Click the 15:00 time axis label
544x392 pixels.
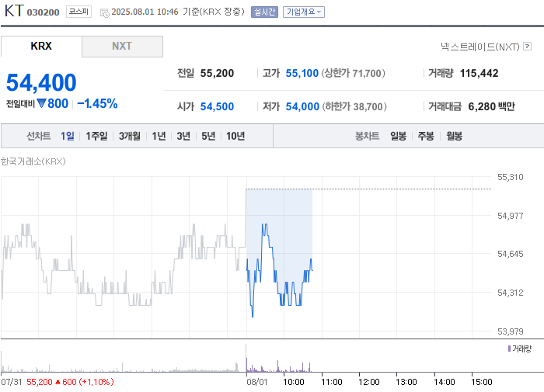(482, 382)
